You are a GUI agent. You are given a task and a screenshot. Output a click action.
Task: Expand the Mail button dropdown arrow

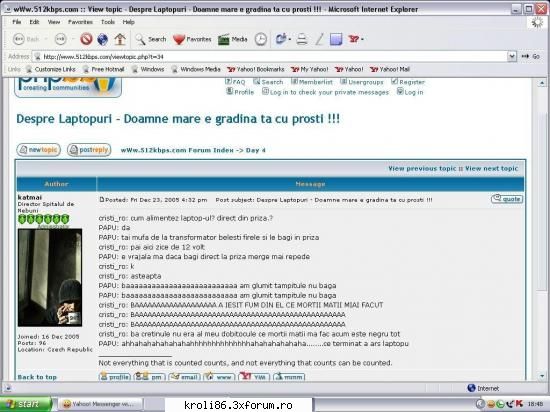(x=290, y=39)
